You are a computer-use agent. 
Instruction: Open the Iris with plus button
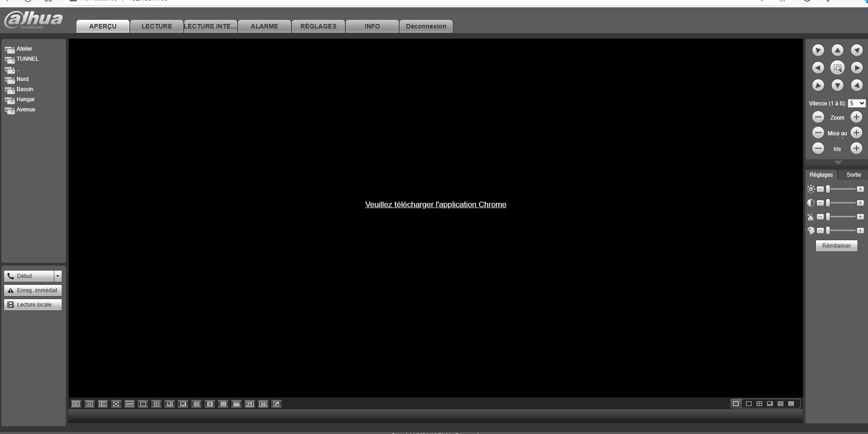856,148
